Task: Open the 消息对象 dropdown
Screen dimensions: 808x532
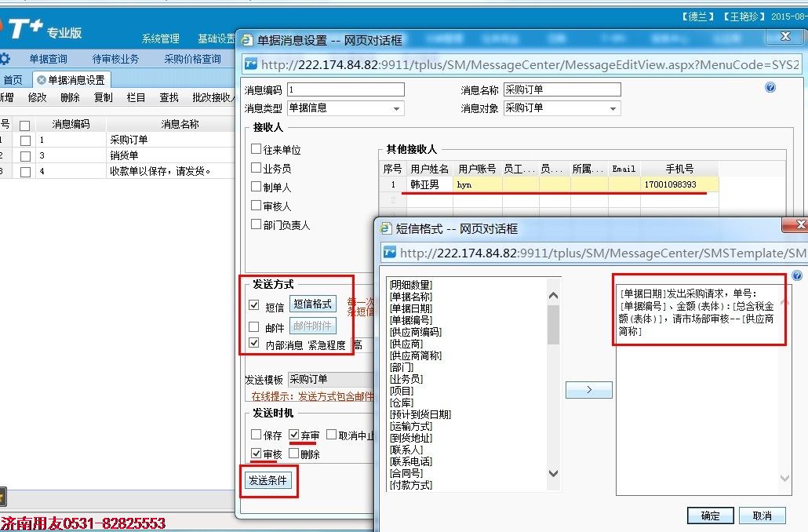Action: 613,108
